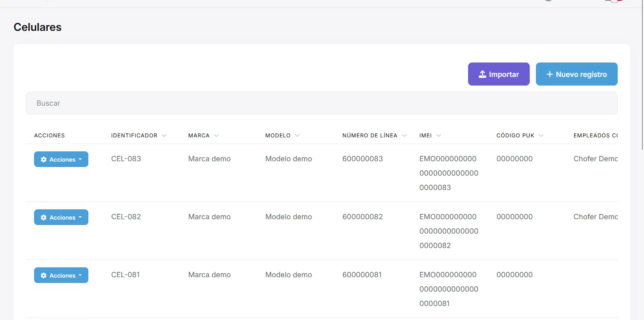This screenshot has width=644, height=320.
Task: Click the MODELO column header
Action: 278,135
